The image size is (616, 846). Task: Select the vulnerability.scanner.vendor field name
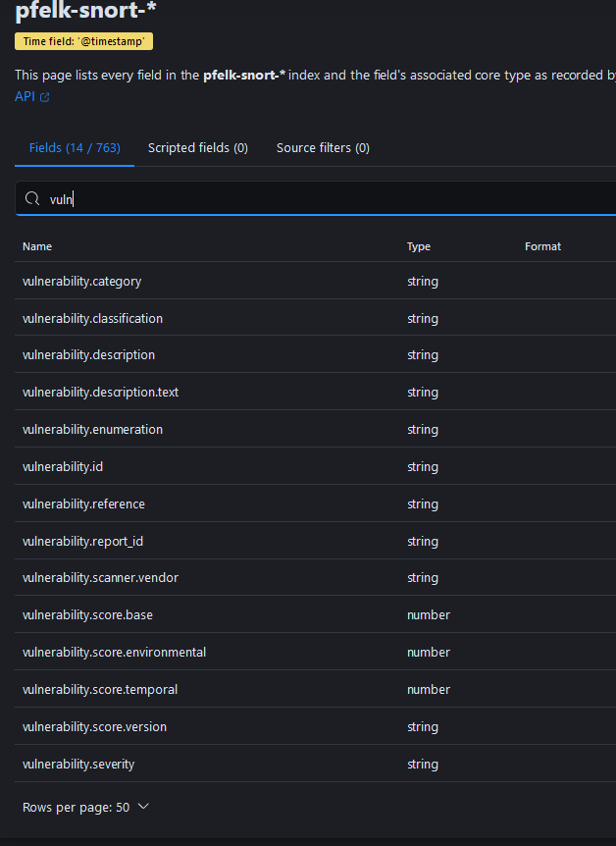pyautogui.click(x=100, y=578)
